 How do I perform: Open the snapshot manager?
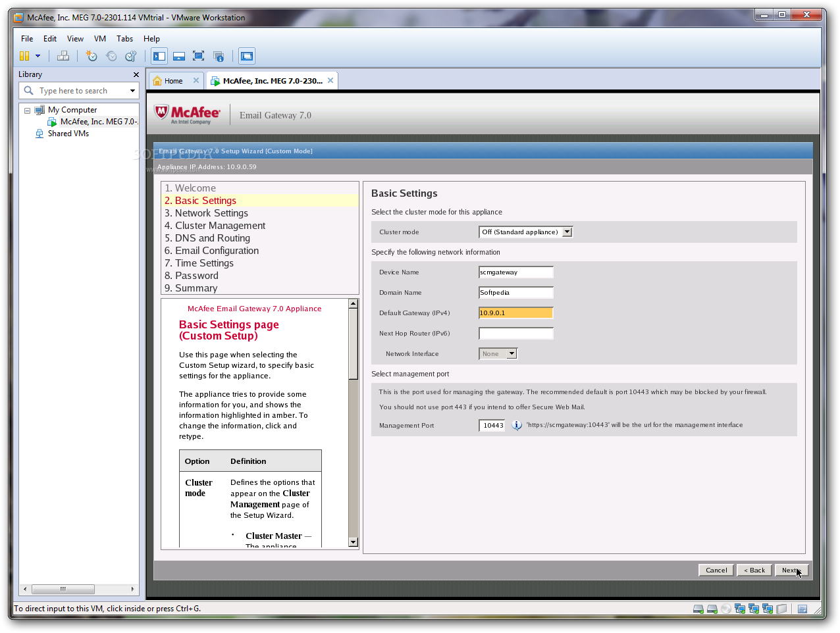pyautogui.click(x=131, y=56)
